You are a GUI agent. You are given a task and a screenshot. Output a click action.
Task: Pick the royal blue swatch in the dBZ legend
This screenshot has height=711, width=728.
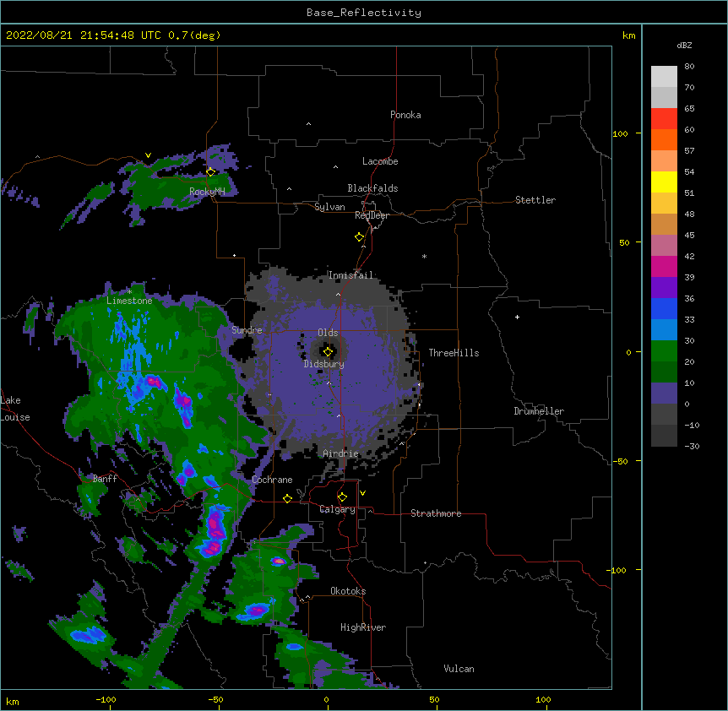(x=664, y=308)
